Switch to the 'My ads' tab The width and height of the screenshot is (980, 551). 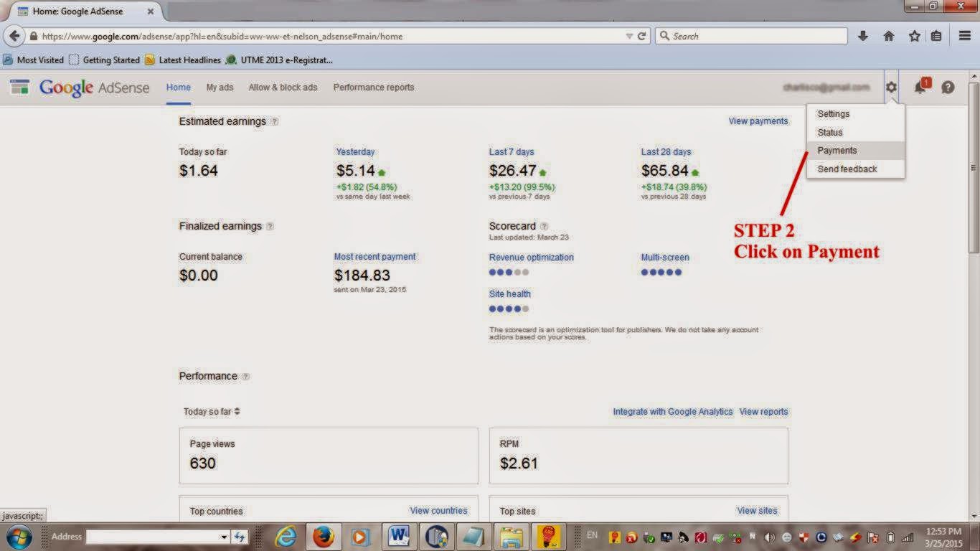220,87
